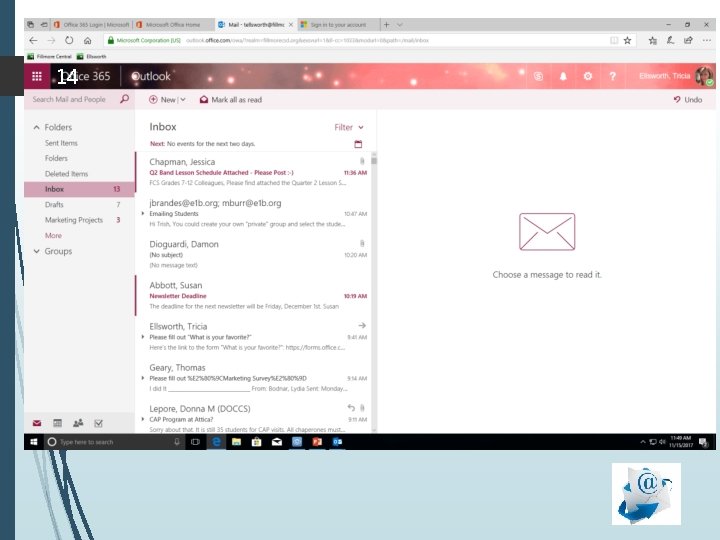Open the Sent Items folder

pyautogui.click(x=61, y=143)
